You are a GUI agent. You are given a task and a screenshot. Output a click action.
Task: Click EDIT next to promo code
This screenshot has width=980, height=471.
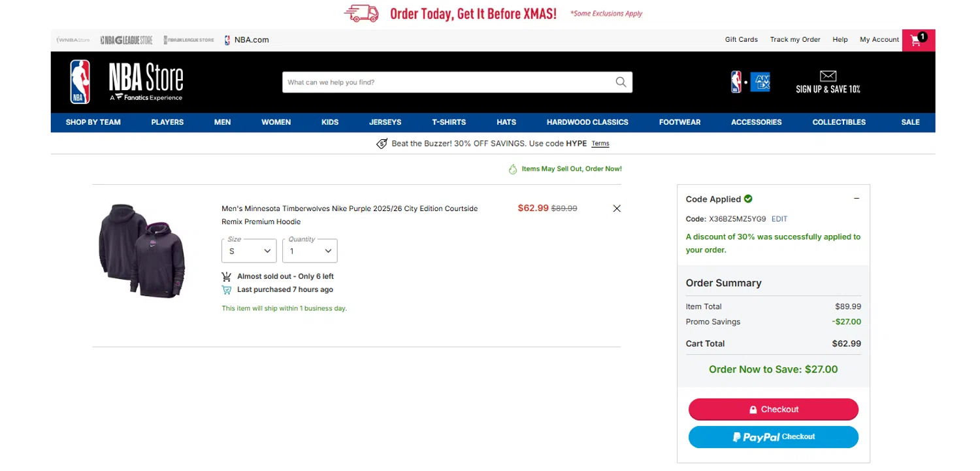pyautogui.click(x=779, y=219)
